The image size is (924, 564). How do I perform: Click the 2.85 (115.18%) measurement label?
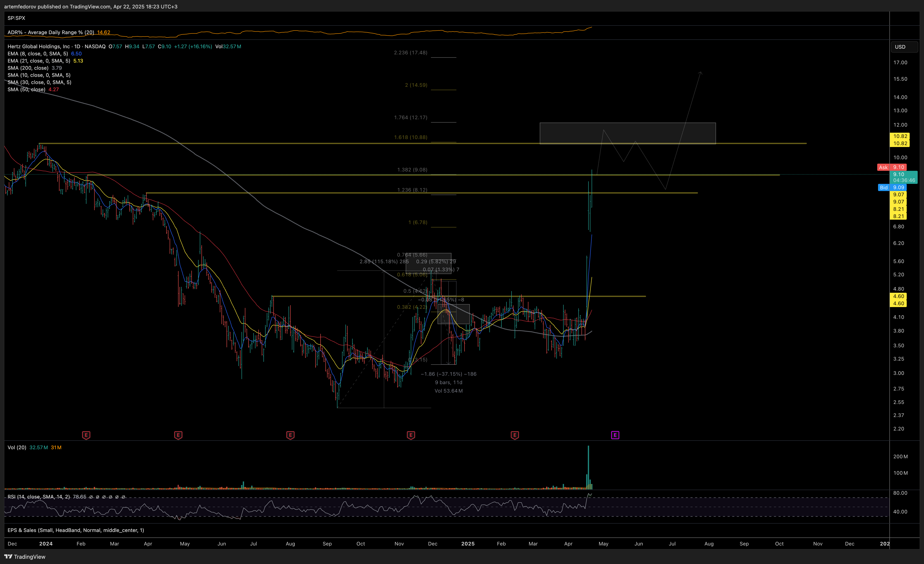pyautogui.click(x=384, y=262)
